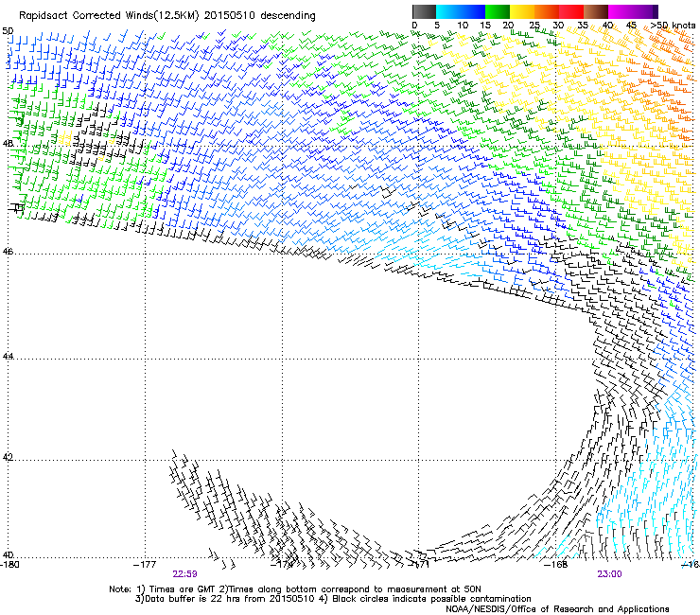The width and height of the screenshot is (700, 615).
Task: Click the latitude label 44
Action: coord(8,357)
